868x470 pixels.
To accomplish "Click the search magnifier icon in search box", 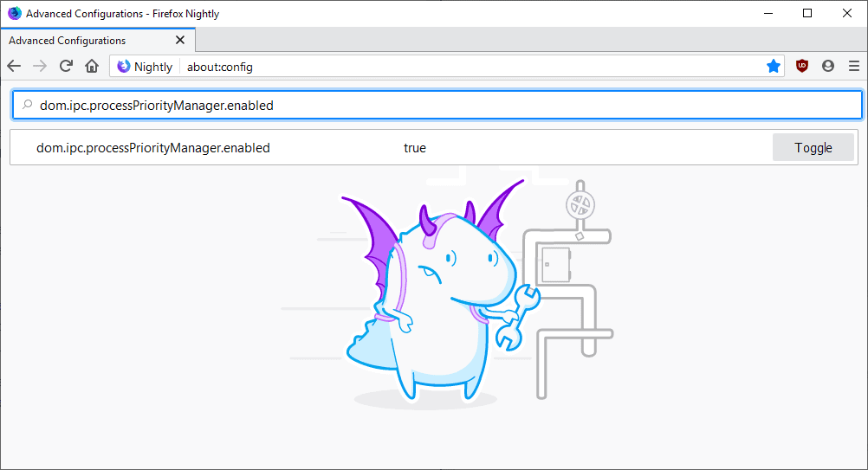I will pyautogui.click(x=27, y=105).
